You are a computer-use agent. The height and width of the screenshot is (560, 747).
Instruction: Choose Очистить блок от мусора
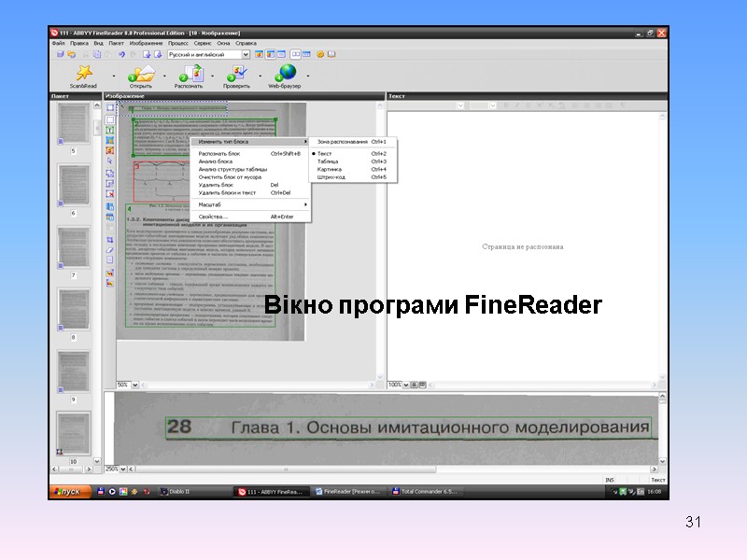250,177
